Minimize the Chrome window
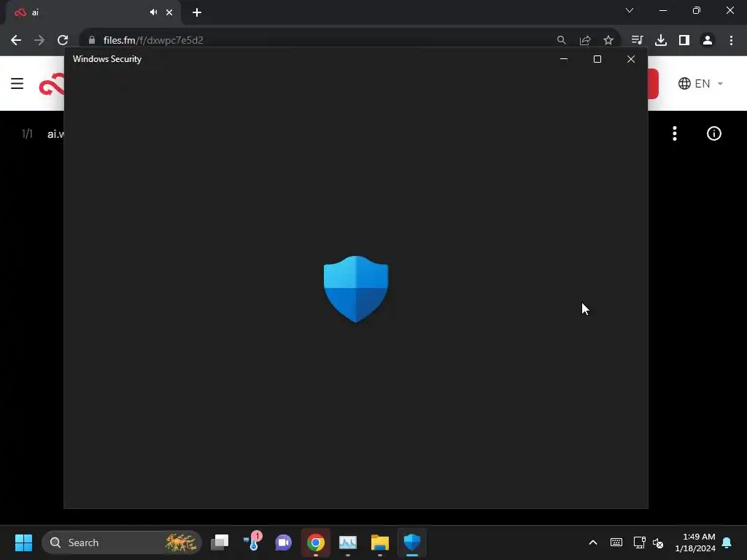Image resolution: width=747 pixels, height=560 pixels. click(662, 10)
